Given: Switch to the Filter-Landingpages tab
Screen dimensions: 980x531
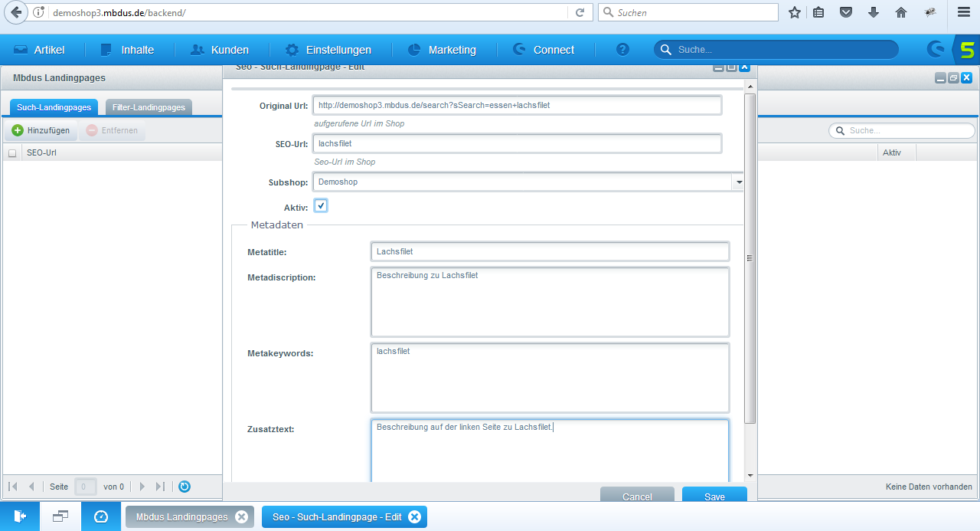Looking at the screenshot, I should pos(149,107).
